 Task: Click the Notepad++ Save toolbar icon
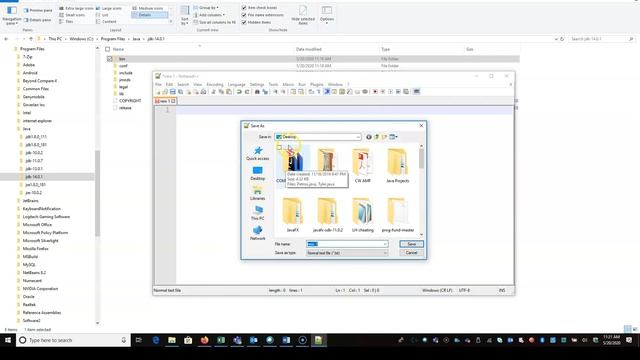(173, 92)
